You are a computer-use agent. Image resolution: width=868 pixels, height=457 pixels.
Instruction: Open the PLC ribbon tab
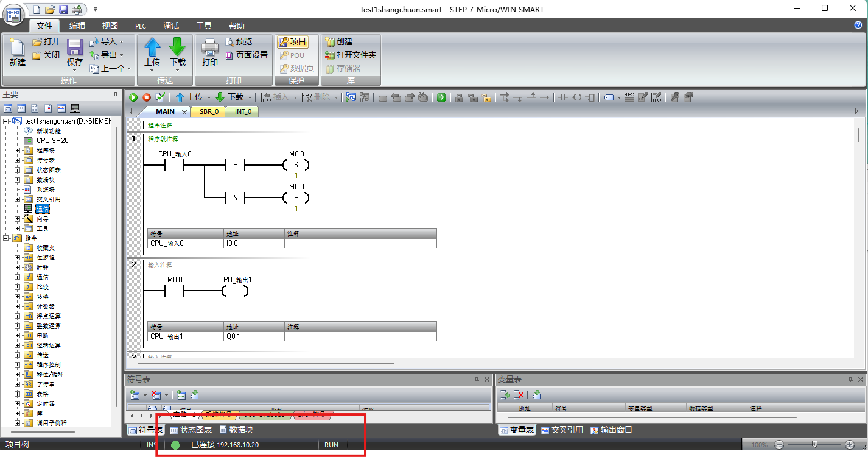[141, 26]
